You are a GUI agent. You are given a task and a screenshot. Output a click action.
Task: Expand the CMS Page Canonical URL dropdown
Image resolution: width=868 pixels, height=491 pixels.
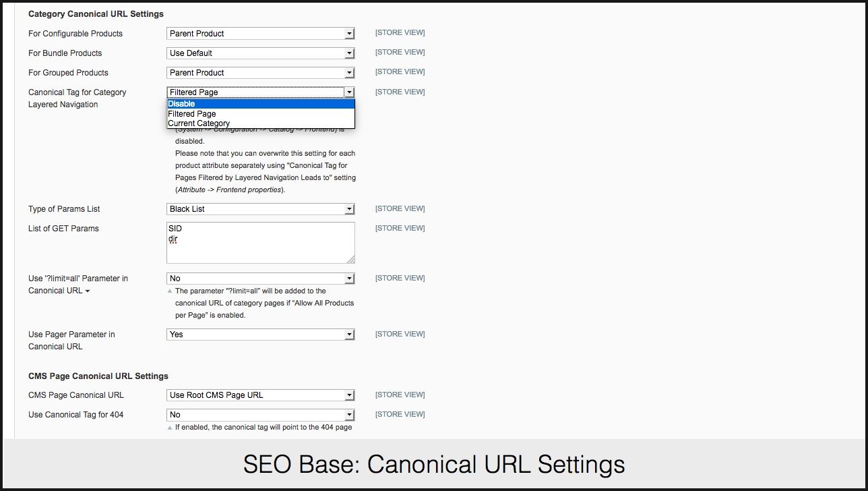[260, 395]
